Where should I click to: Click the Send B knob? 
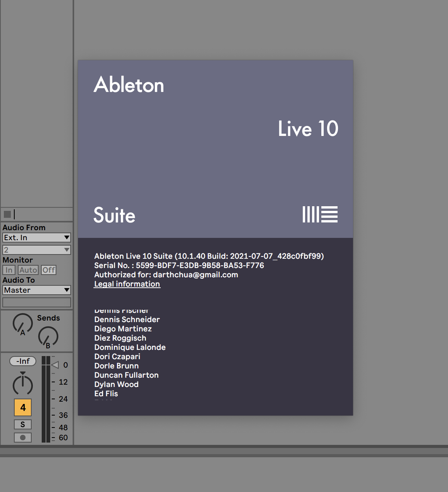coord(48,336)
